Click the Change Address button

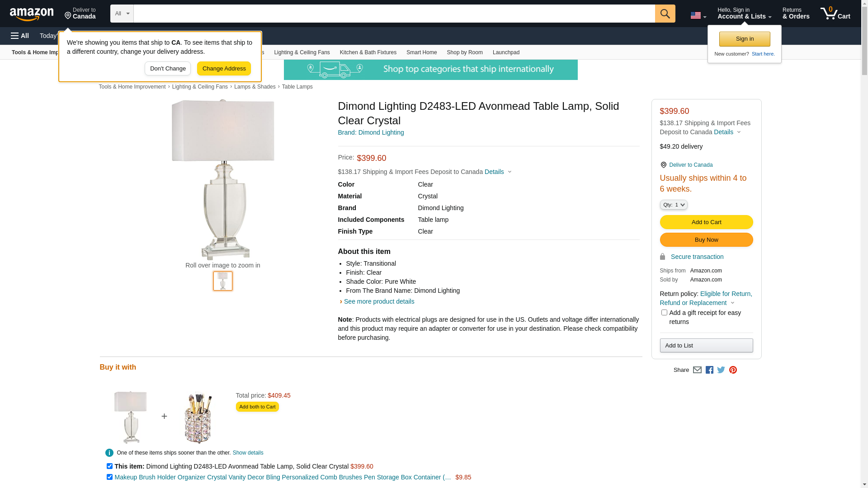pyautogui.click(x=224, y=69)
